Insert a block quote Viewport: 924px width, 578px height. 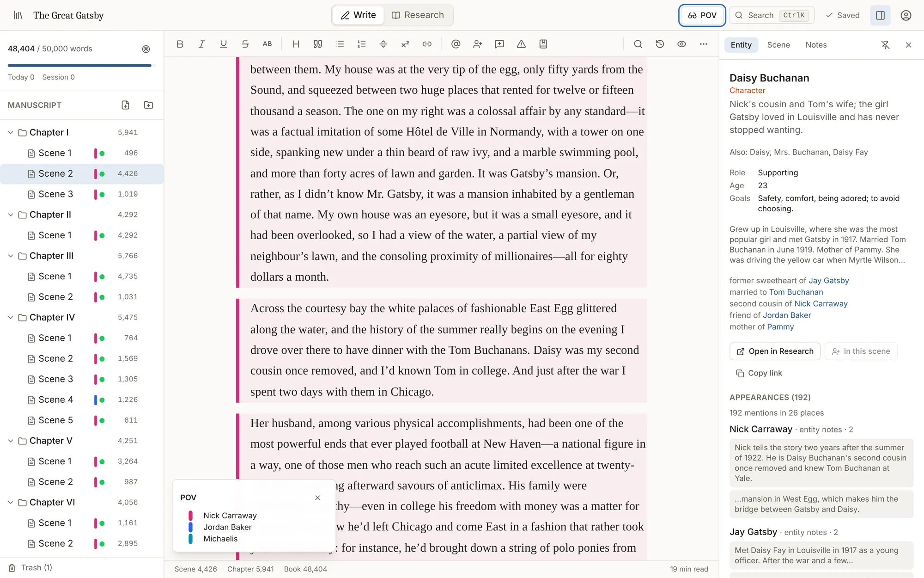click(318, 44)
